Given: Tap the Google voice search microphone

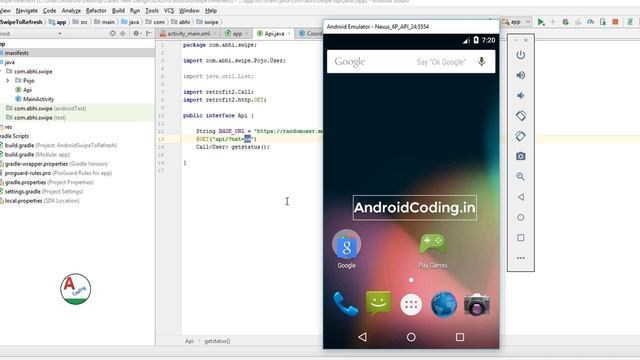Looking at the screenshot, I should coord(482,62).
